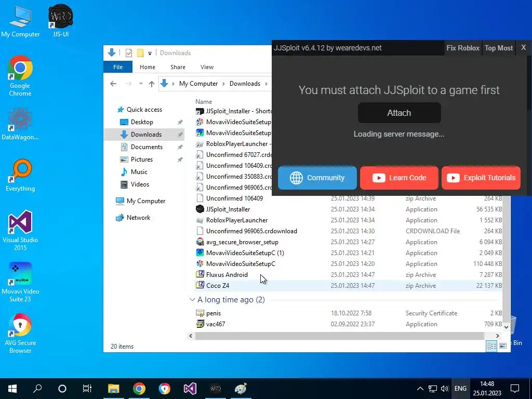
Task: Select Unconfirmed 969065.crdownload file
Action: tap(349, 231)
